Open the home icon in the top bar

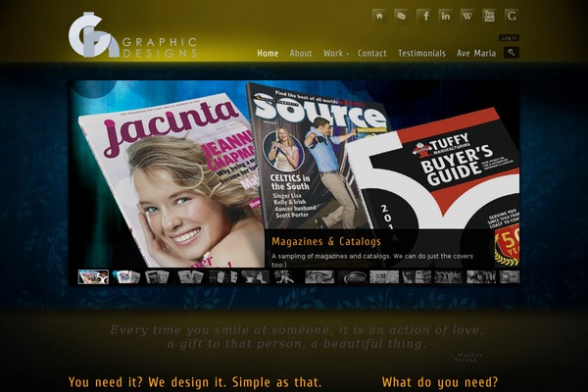379,16
